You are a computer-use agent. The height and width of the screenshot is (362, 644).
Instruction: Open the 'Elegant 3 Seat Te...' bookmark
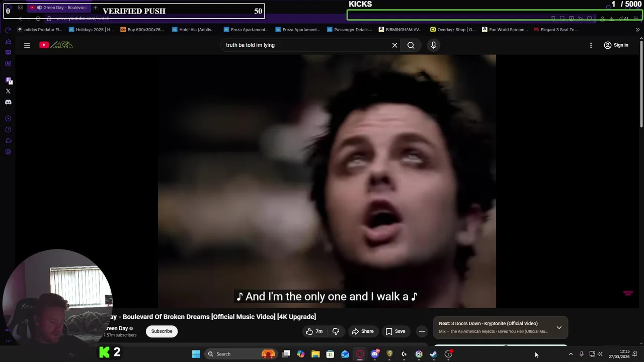pos(555,30)
